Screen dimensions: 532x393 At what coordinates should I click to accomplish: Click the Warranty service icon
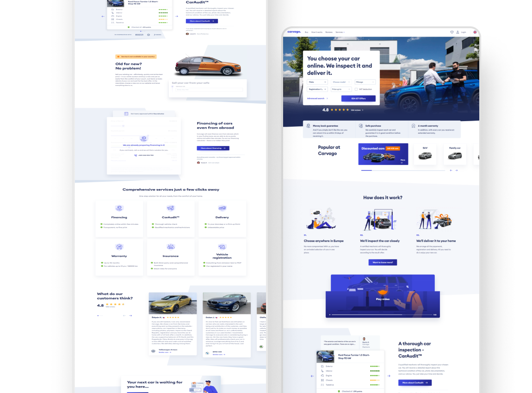[119, 247]
